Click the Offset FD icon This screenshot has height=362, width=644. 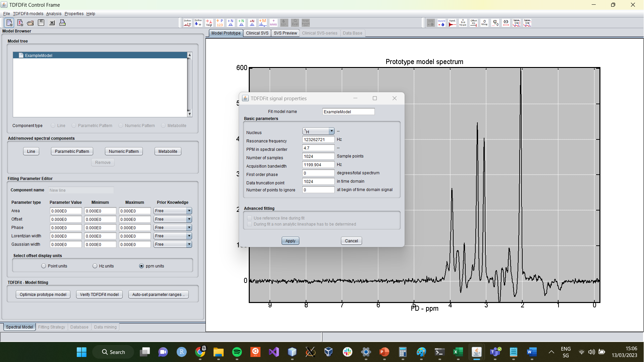click(474, 23)
